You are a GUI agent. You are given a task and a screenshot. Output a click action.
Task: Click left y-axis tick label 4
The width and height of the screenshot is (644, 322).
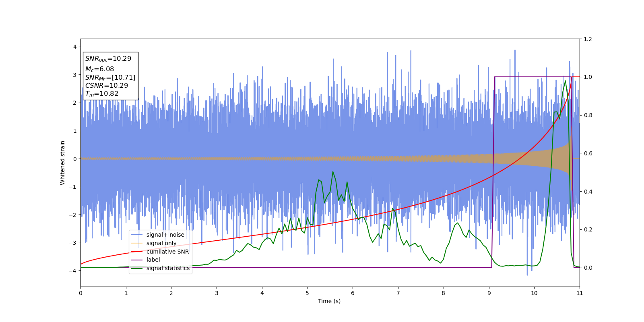coord(75,47)
